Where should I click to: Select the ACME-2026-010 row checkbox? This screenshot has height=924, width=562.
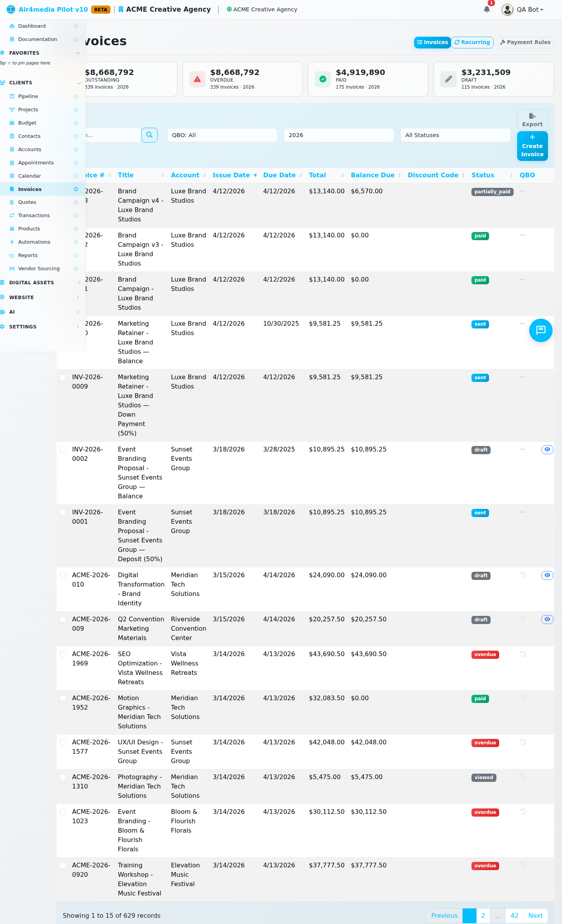pos(63,575)
